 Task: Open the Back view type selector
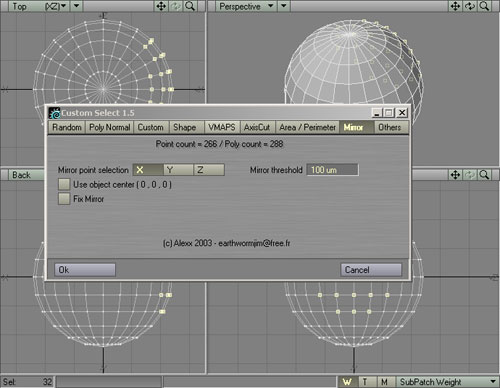pyautogui.click(x=27, y=175)
